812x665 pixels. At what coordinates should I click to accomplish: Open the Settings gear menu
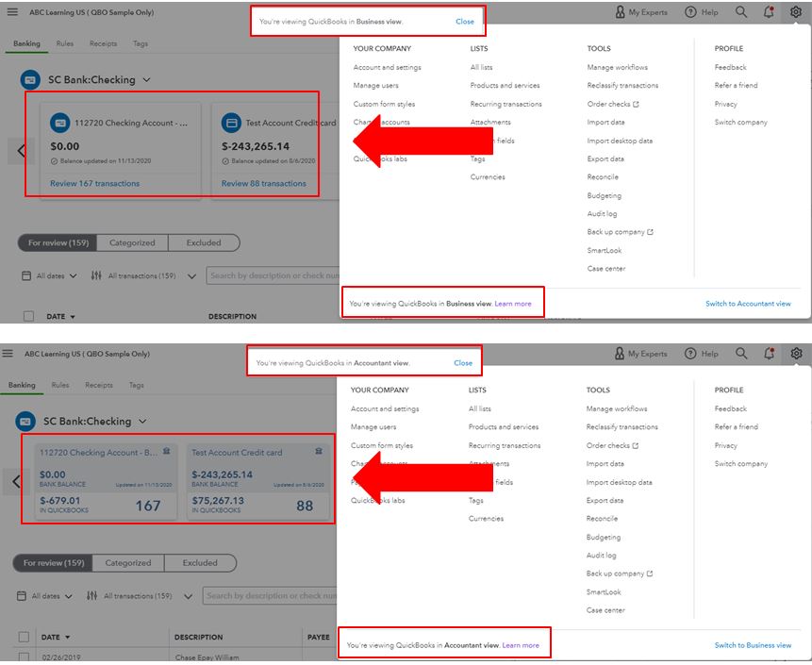(797, 11)
